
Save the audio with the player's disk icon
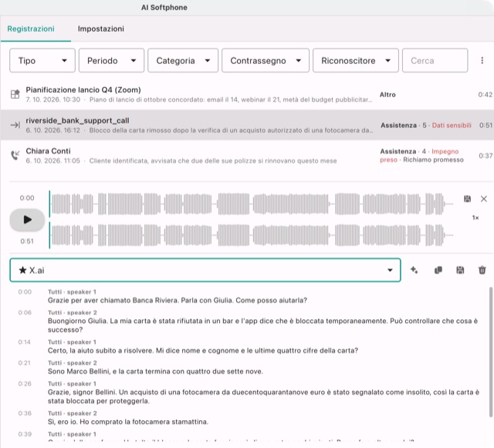[x=467, y=199]
